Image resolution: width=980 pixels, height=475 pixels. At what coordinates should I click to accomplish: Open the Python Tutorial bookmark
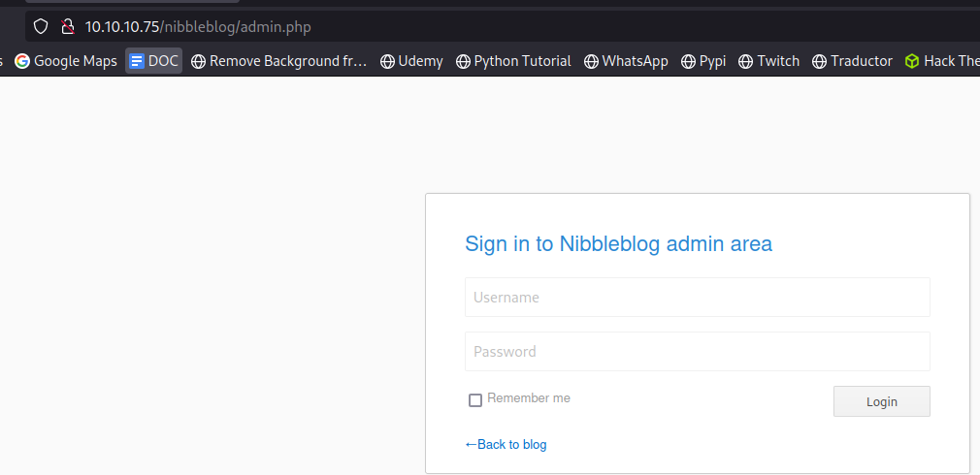coord(513,61)
